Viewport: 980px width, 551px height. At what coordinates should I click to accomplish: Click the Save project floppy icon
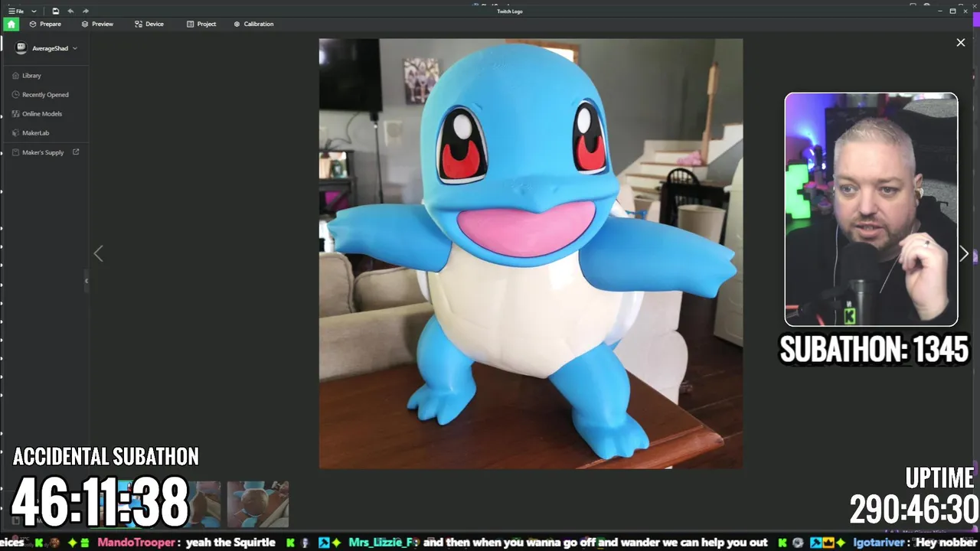click(56, 11)
